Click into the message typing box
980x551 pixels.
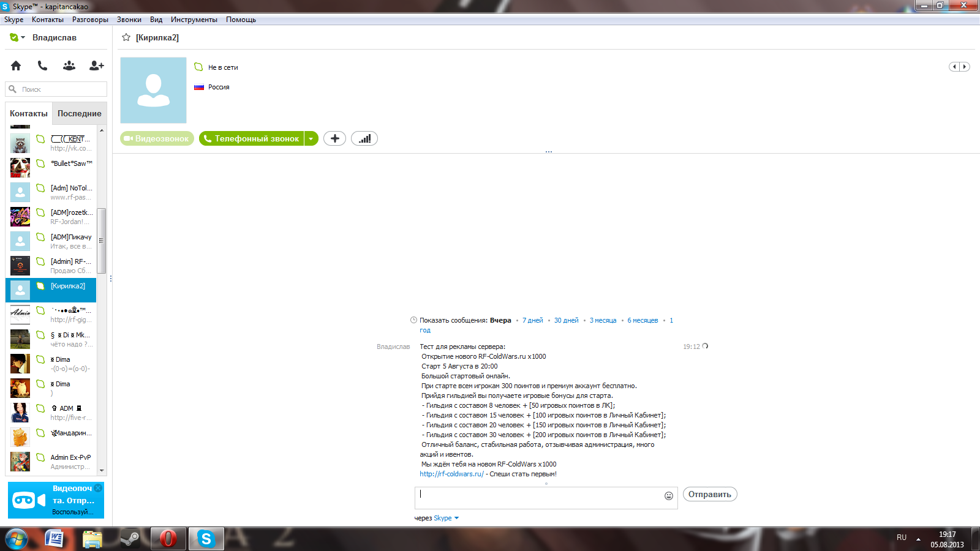tap(539, 498)
